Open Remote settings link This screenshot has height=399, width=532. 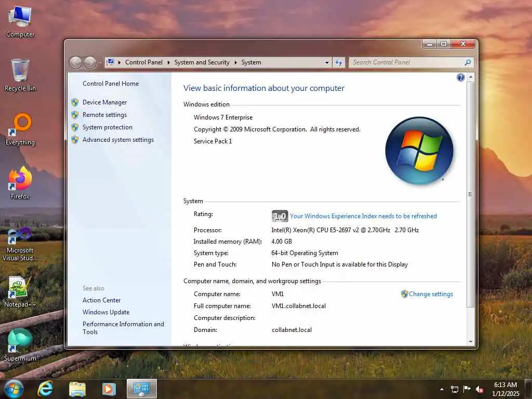click(104, 115)
